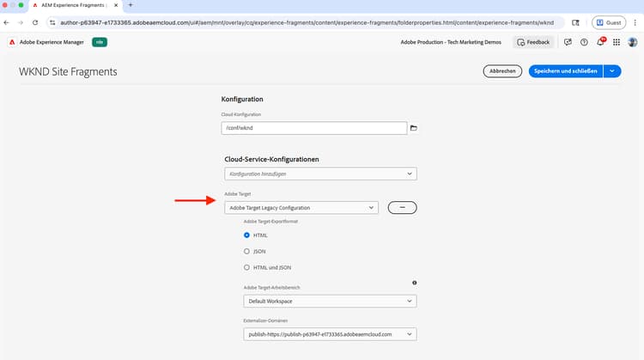This screenshot has height=360, width=644.
Task: Click the WKND Site Fragments title
Action: pyautogui.click(x=68, y=71)
